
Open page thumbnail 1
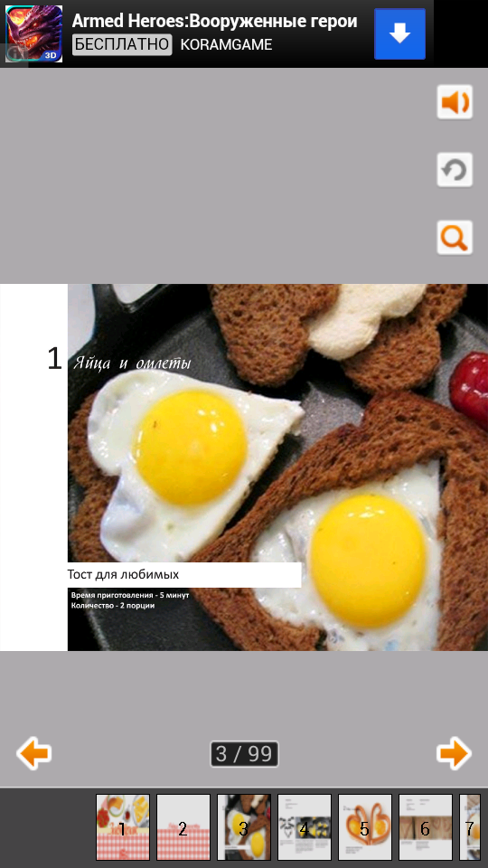point(123,827)
